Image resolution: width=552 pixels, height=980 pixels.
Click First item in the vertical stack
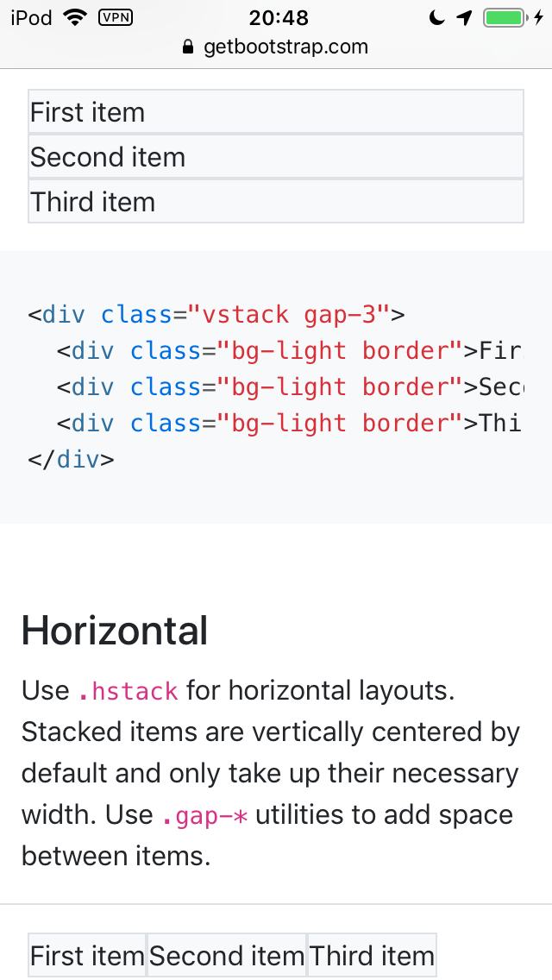coord(276,112)
